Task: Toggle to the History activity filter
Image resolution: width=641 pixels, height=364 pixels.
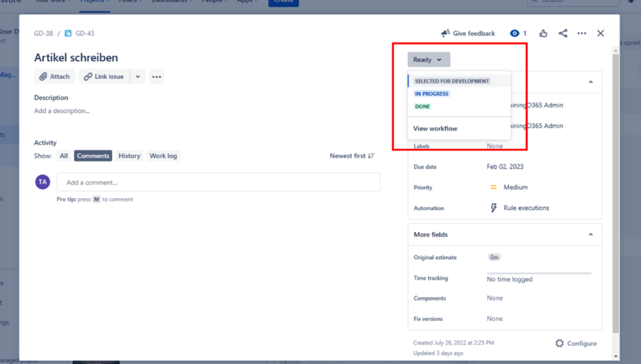Action: 129,156
